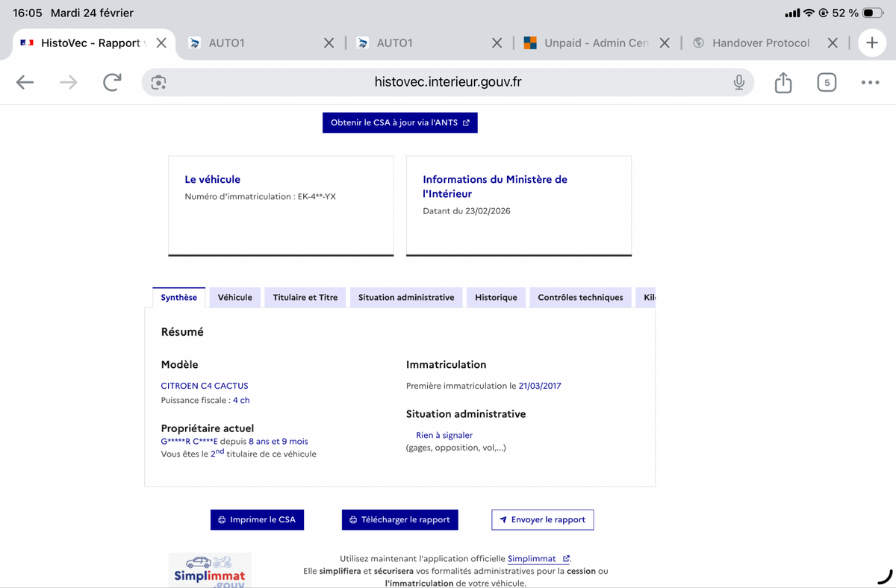
Task: Tap the browser back arrow
Action: coord(25,83)
